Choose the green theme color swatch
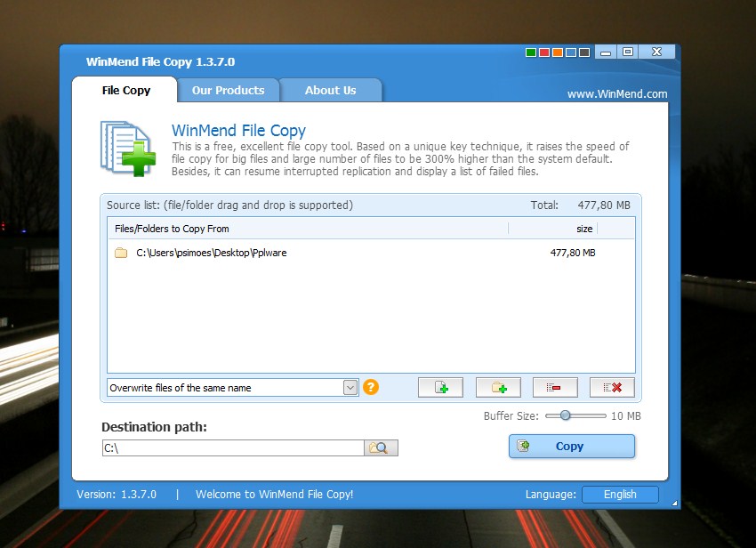 pos(531,52)
